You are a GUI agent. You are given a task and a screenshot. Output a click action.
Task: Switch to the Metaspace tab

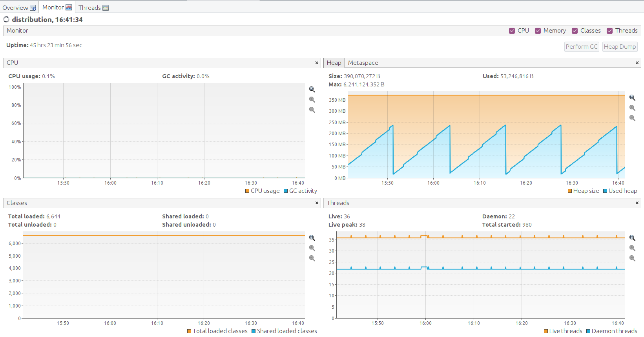click(x=363, y=63)
